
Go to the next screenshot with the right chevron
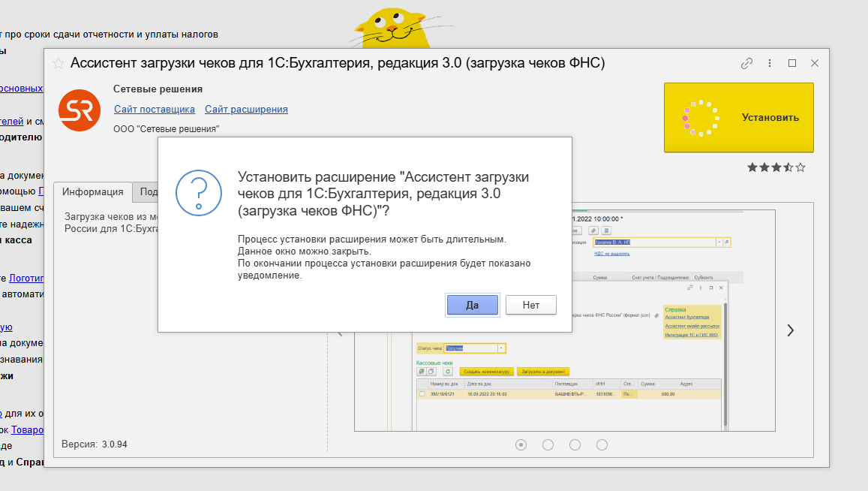tap(790, 330)
